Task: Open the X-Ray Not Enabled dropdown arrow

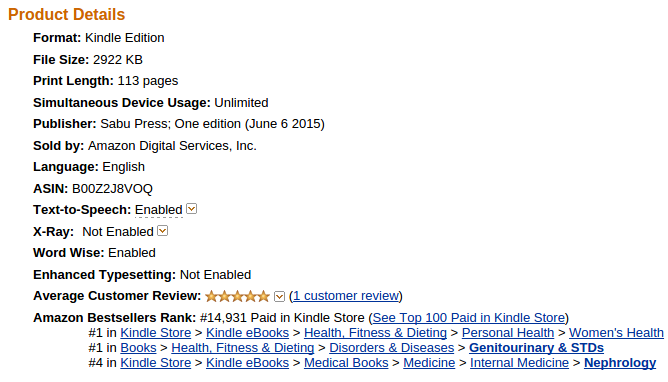Action: [x=163, y=231]
